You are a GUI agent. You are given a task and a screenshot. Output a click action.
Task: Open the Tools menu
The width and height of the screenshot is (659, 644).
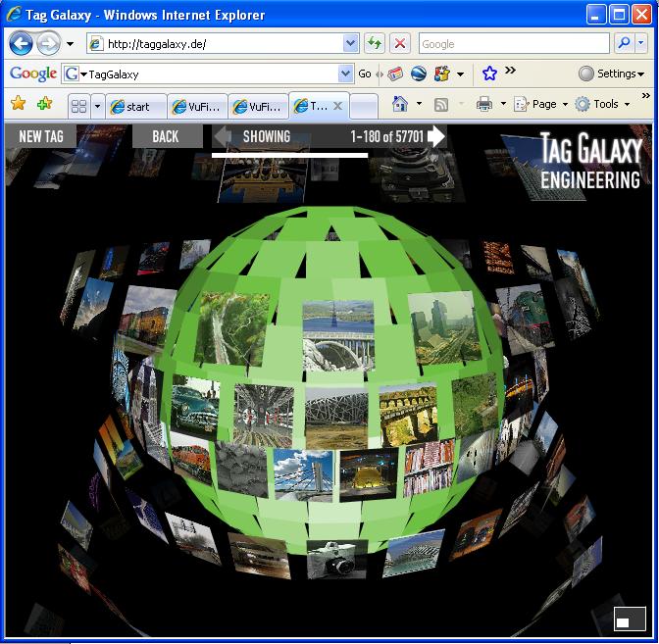click(x=602, y=104)
